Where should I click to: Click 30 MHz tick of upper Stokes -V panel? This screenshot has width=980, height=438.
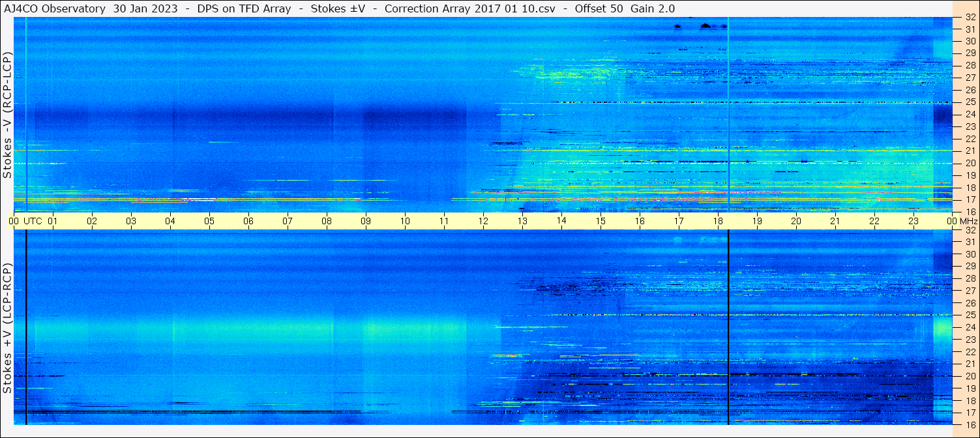[x=970, y=41]
